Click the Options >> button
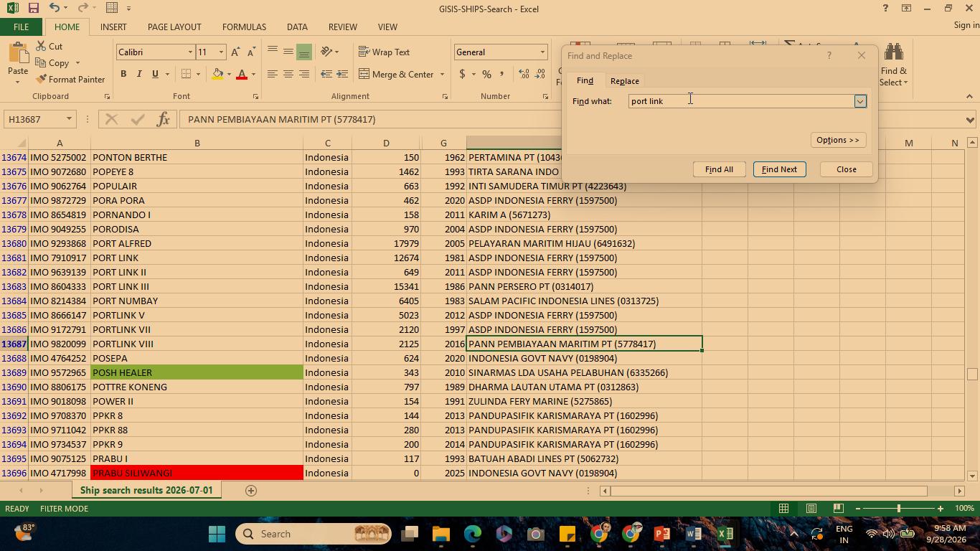 pyautogui.click(x=837, y=140)
